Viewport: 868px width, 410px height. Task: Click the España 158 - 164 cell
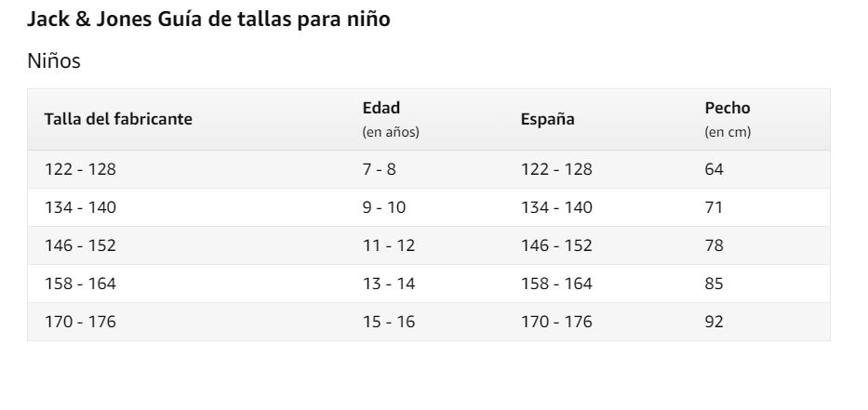pos(556,284)
